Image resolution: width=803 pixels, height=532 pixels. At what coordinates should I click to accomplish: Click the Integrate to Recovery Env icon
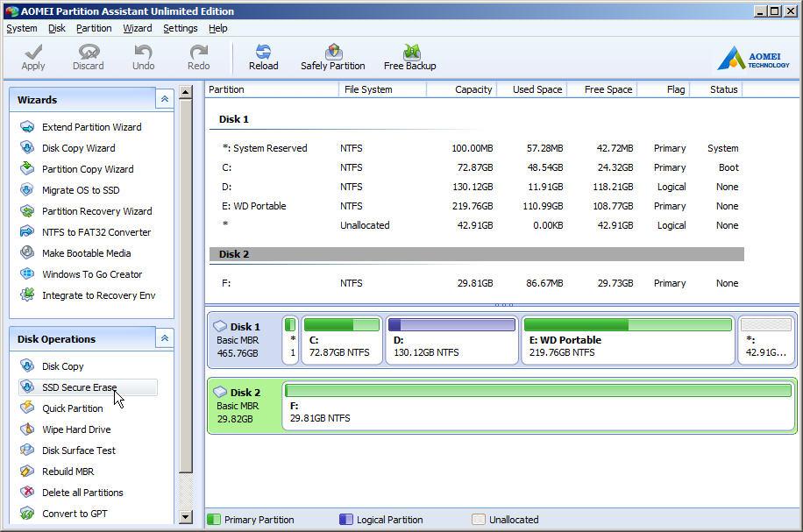(x=27, y=294)
